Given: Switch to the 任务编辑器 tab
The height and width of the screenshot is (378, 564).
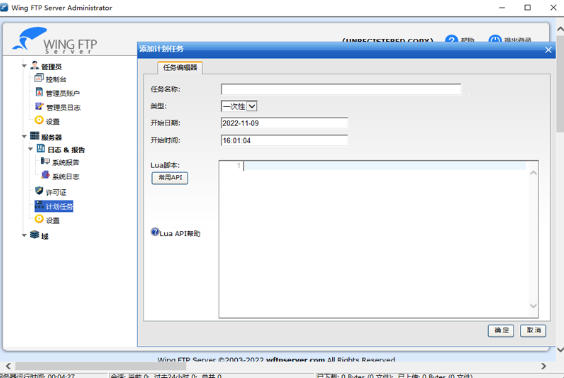Looking at the screenshot, I should (x=180, y=68).
